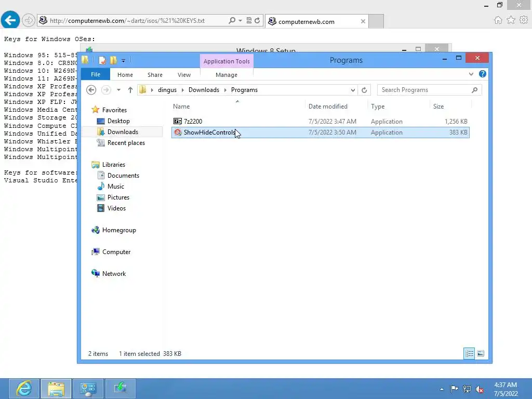This screenshot has width=532, height=399.
Task: Open the File ribbon tab
Action: tap(96, 74)
